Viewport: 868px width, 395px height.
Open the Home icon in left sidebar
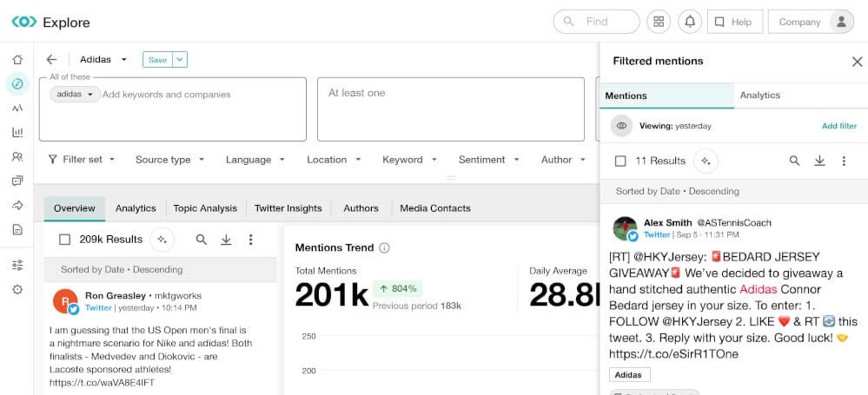[x=17, y=60]
